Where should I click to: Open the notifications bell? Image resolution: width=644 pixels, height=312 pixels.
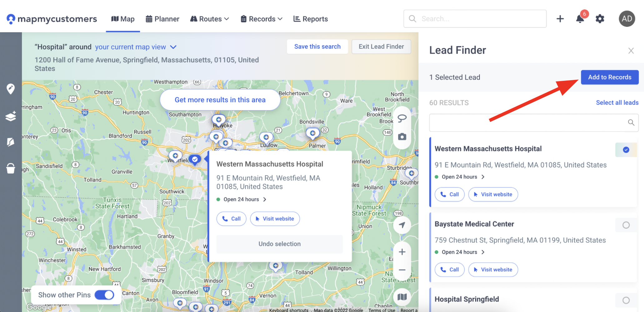click(x=580, y=19)
